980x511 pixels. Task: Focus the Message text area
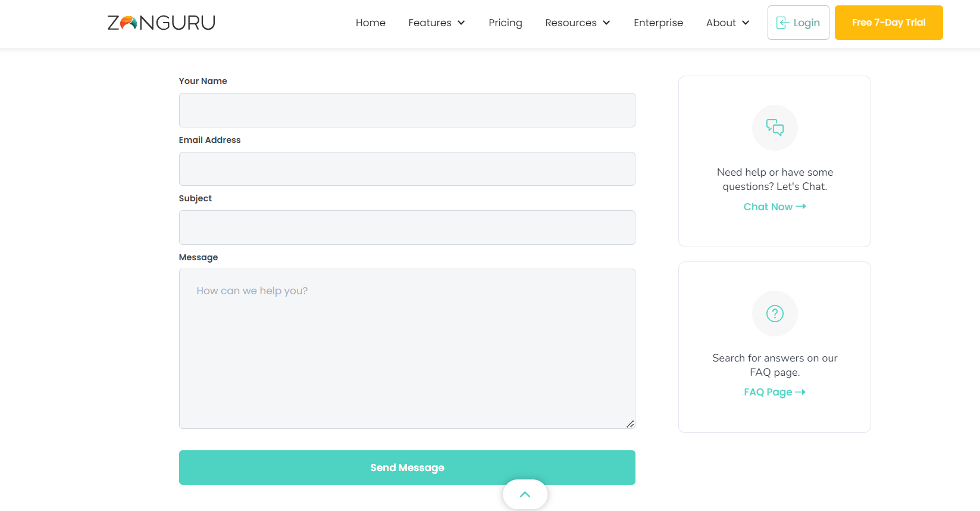[x=407, y=348]
